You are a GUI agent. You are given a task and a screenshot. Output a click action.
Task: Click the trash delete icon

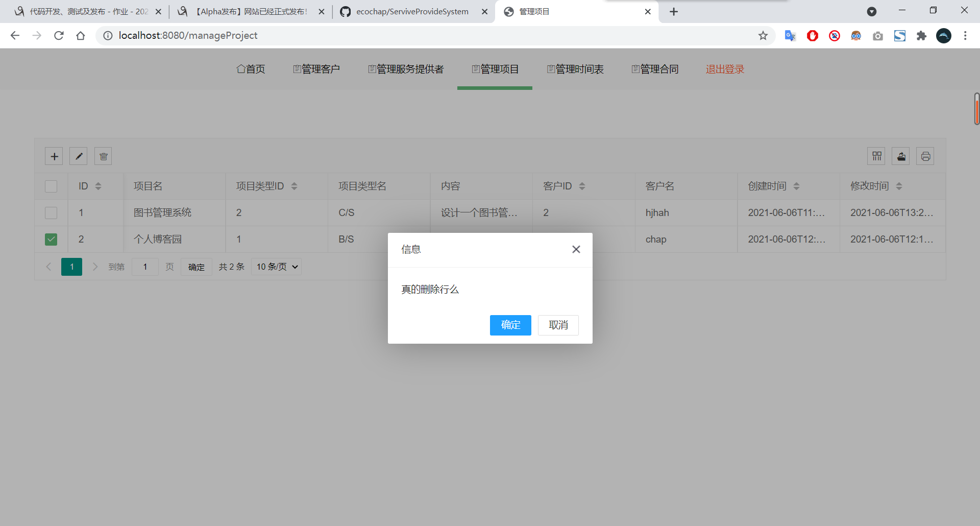[x=103, y=156]
